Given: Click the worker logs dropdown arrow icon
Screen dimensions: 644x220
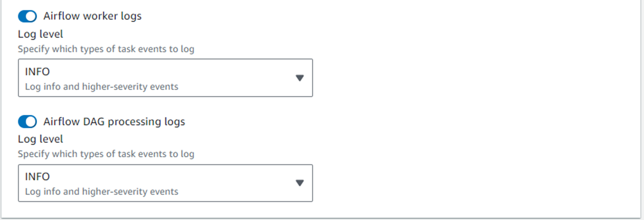Looking at the screenshot, I should 299,78.
